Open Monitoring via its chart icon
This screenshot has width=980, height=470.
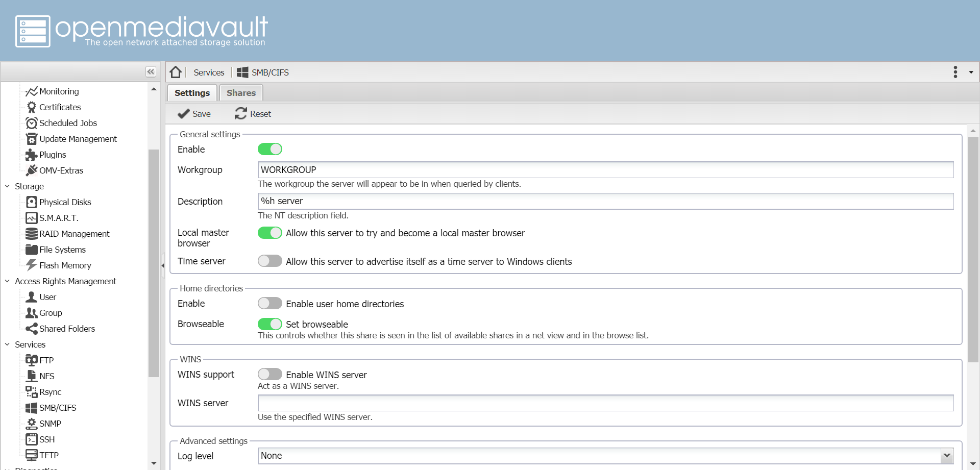coord(32,91)
